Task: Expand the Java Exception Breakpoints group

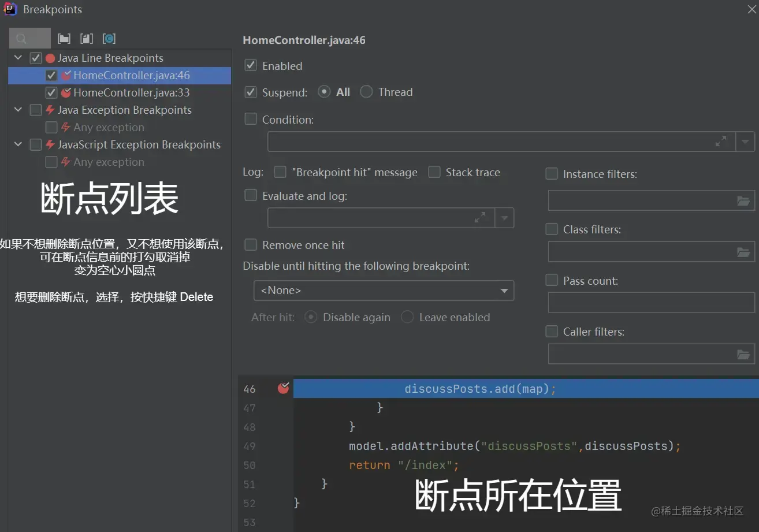Action: tap(17, 110)
